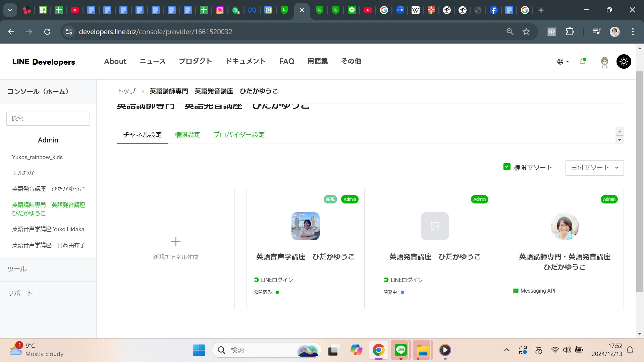
Task: Select エルわか provider in sidebar
Action: 23,173
